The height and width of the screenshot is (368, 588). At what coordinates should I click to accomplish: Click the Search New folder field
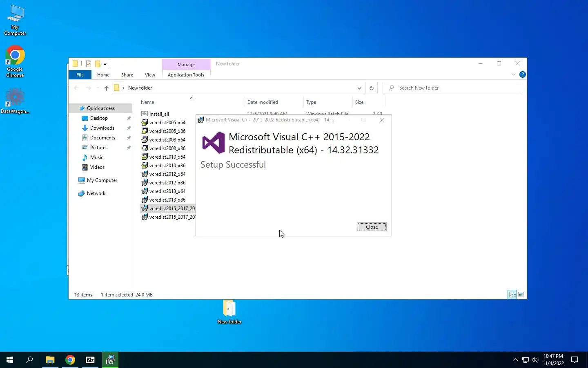(452, 88)
